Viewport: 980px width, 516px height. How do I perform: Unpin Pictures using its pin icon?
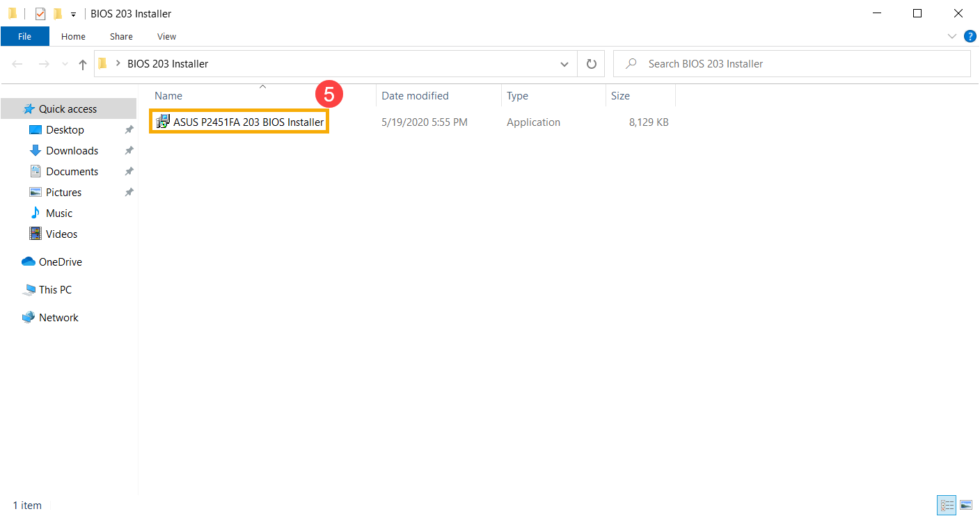pos(129,193)
